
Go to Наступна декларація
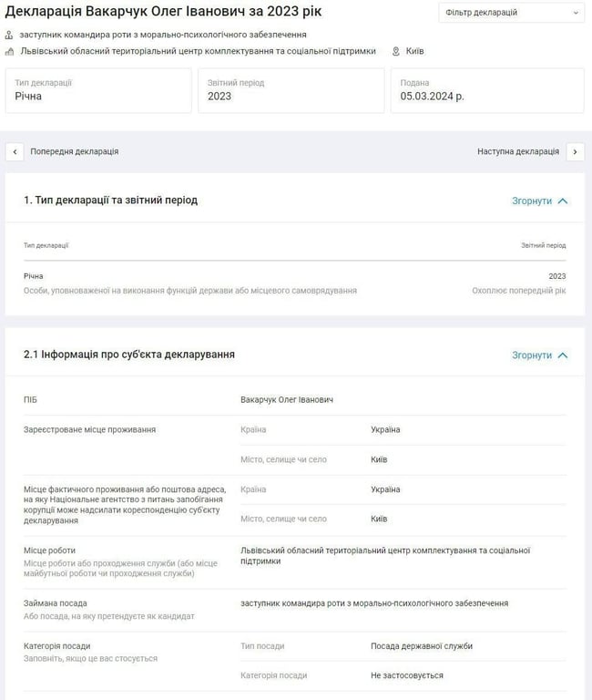coord(518,151)
